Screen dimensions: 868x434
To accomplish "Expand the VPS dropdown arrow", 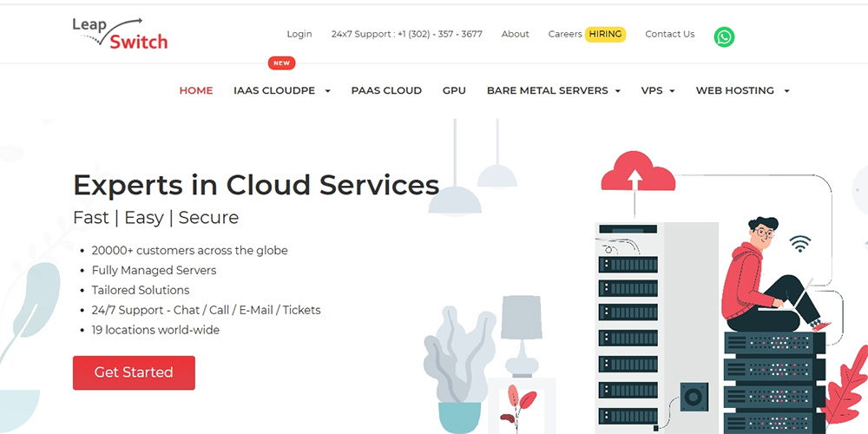I will pyautogui.click(x=672, y=91).
